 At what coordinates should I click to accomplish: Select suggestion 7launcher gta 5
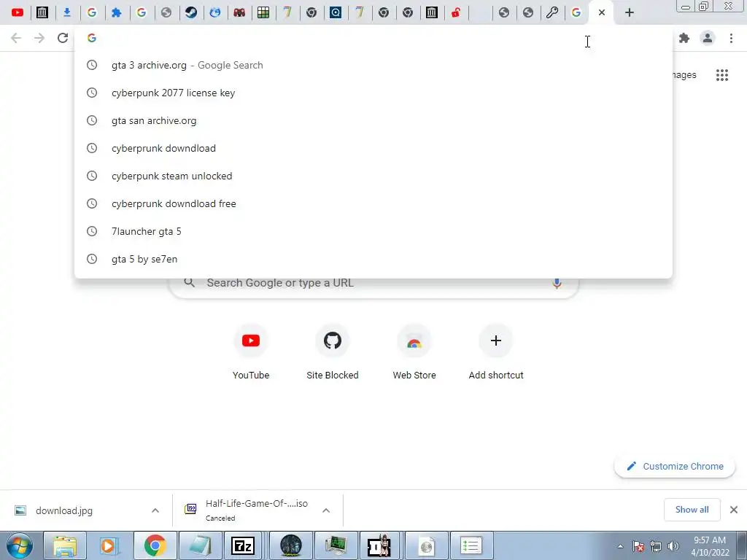click(373, 231)
